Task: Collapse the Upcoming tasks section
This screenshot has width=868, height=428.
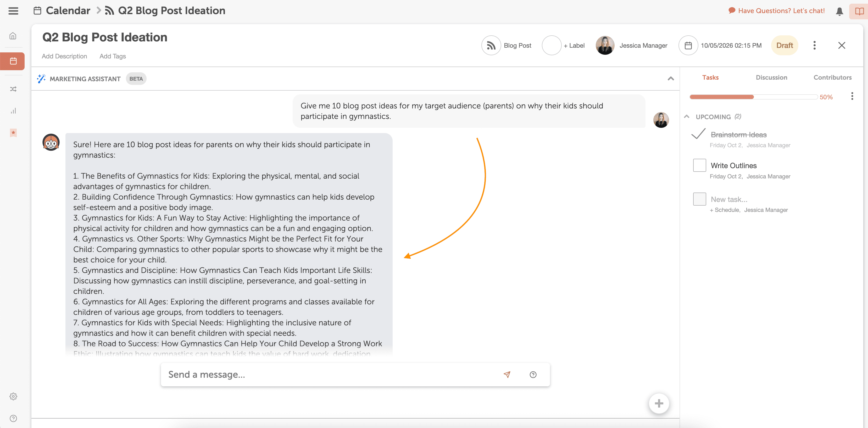Action: (686, 116)
